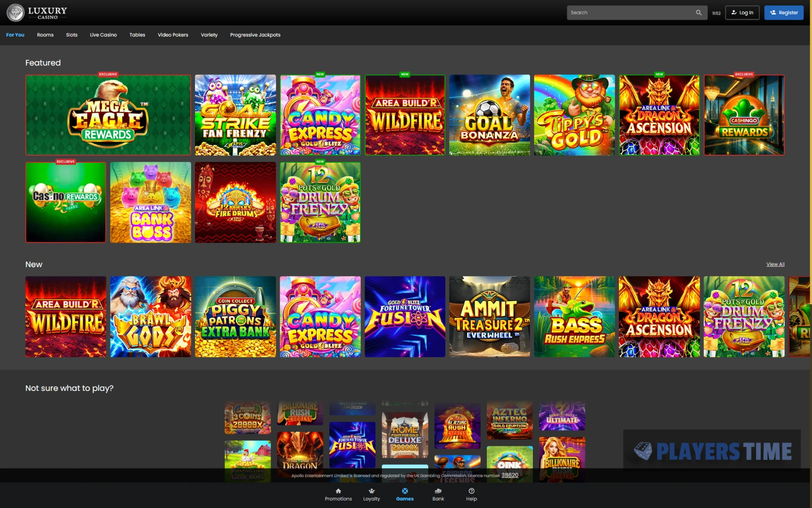Image resolution: width=812 pixels, height=508 pixels.
Task: Launch Fortune Tower Fusion in New row
Action: tap(405, 317)
